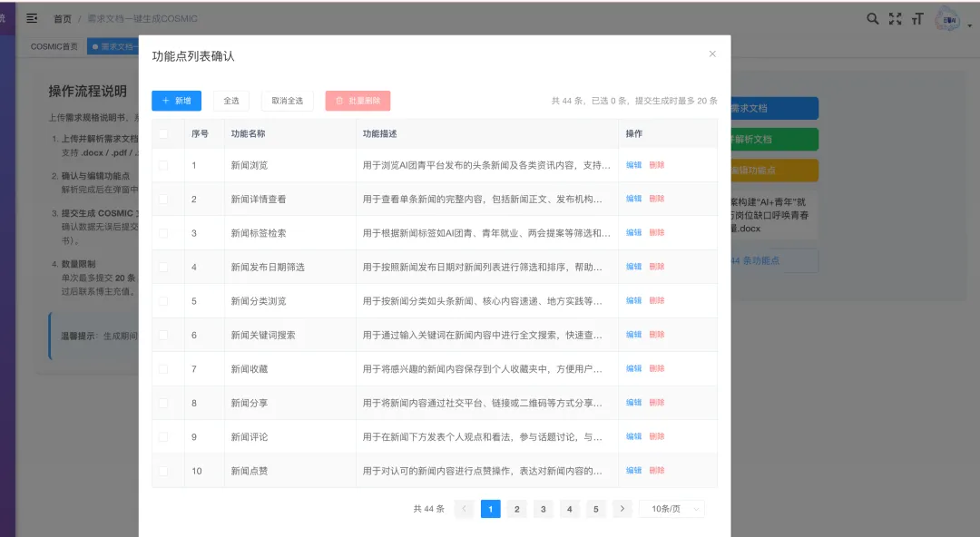
Task: Click the 新闻浏览 function description cell
Action: tap(486, 165)
